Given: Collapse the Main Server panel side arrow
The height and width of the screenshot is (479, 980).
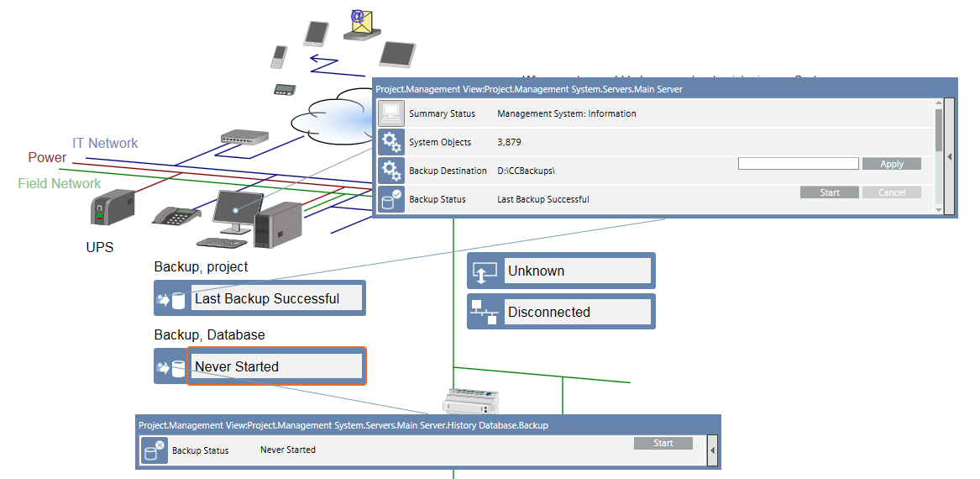Looking at the screenshot, I should tap(949, 157).
